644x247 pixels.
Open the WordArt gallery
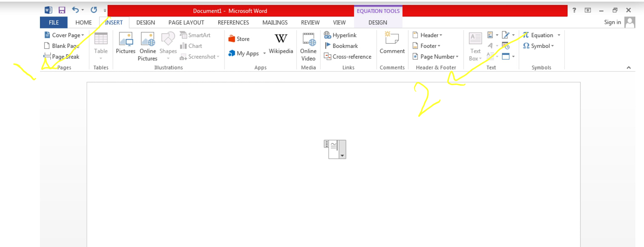pos(492,46)
